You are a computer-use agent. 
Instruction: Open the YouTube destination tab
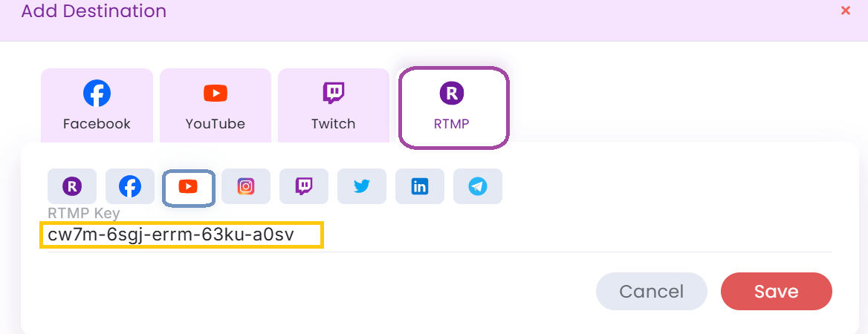pyautogui.click(x=216, y=105)
